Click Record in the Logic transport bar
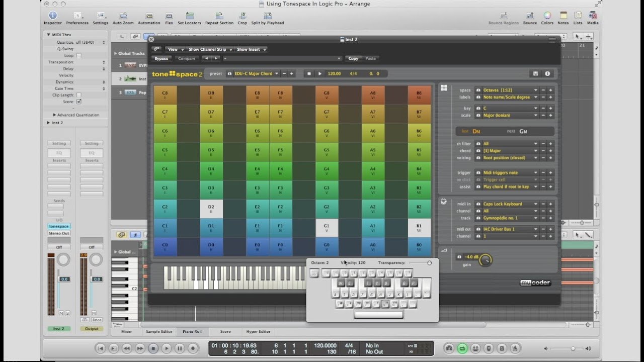The image size is (644, 362). point(193,348)
